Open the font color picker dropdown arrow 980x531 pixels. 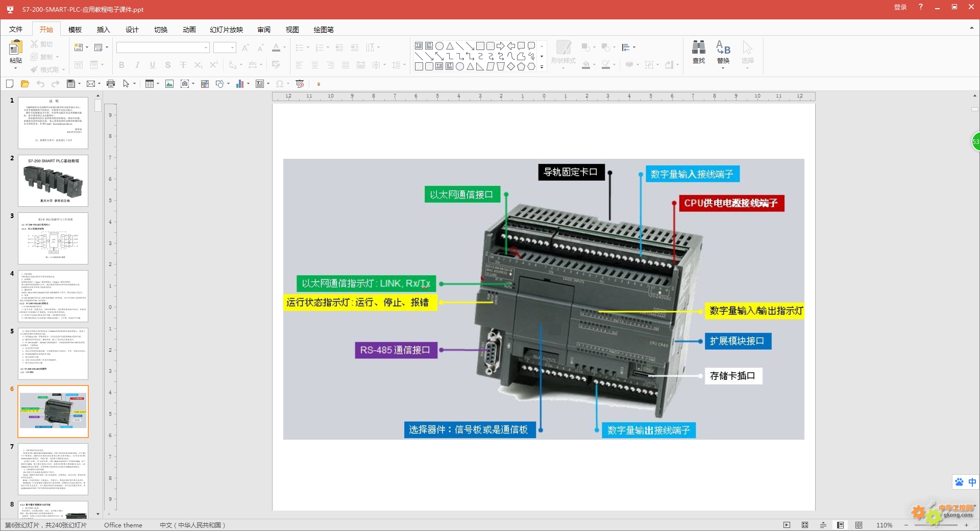pyautogui.click(x=284, y=47)
